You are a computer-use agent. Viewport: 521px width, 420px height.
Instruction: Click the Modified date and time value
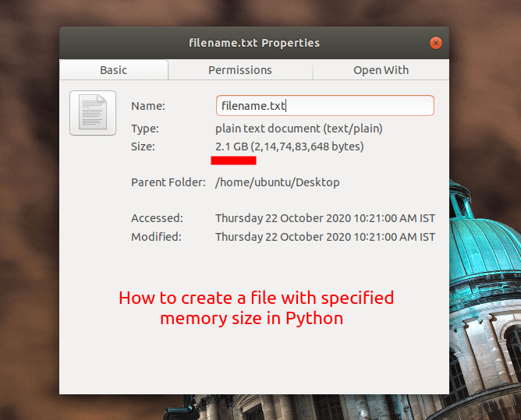pyautogui.click(x=325, y=237)
